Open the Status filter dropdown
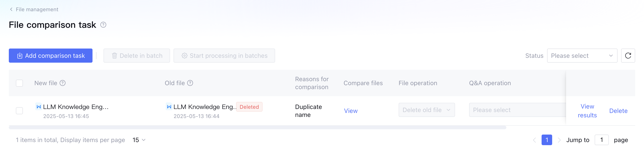The image size is (644, 165). coord(582,56)
